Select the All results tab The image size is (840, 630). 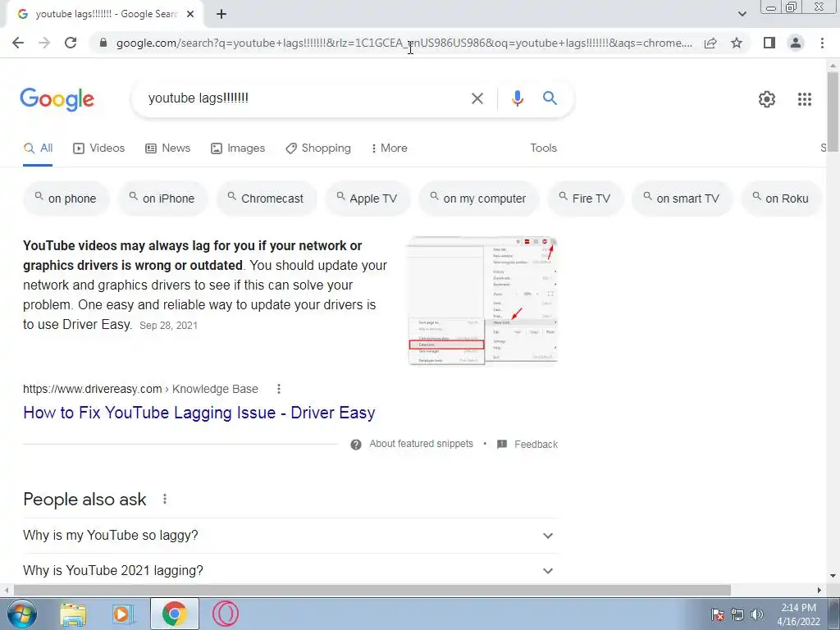(x=38, y=148)
